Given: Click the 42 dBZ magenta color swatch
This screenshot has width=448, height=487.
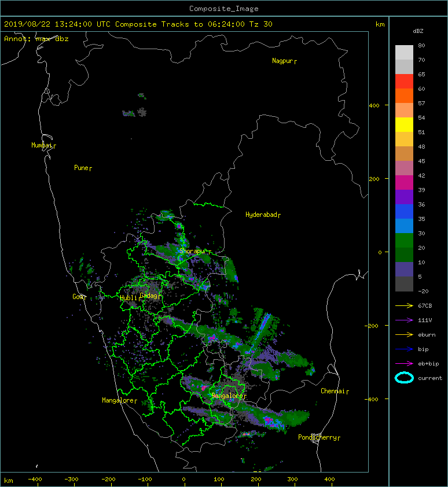Looking at the screenshot, I should tap(404, 182).
